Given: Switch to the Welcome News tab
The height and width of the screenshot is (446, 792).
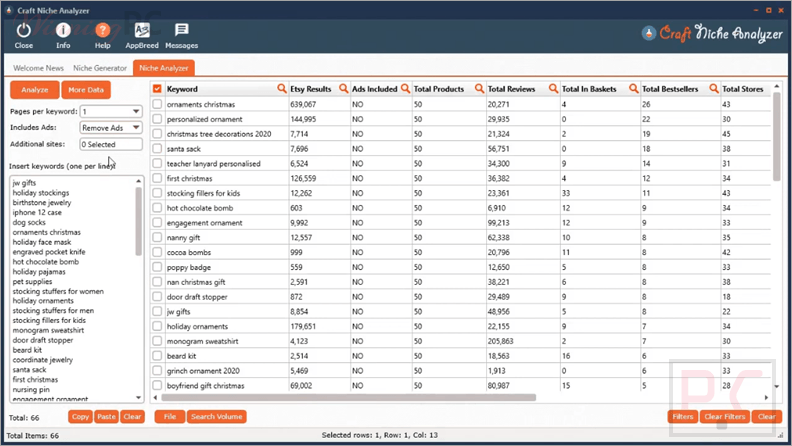Looking at the screenshot, I should tap(38, 68).
